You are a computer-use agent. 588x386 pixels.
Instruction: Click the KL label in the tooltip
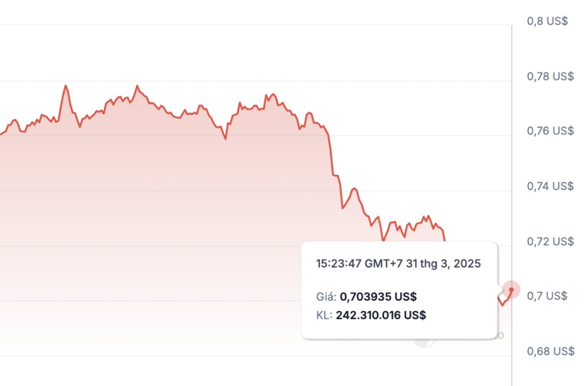pyautogui.click(x=324, y=315)
